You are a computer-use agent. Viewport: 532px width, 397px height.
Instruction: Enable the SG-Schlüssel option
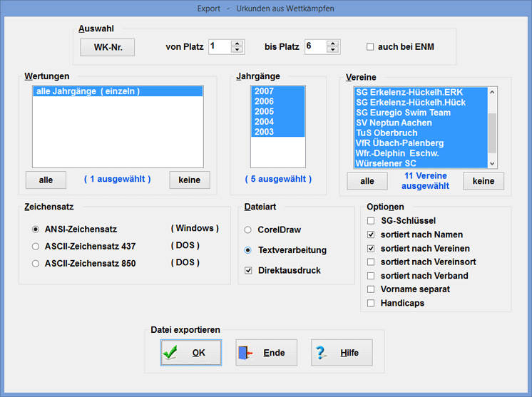coord(371,221)
